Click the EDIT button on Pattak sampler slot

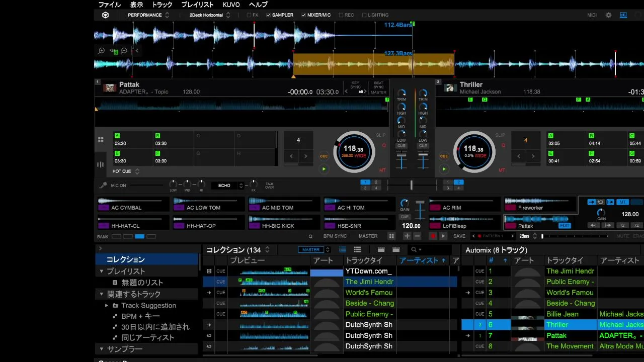tap(565, 226)
